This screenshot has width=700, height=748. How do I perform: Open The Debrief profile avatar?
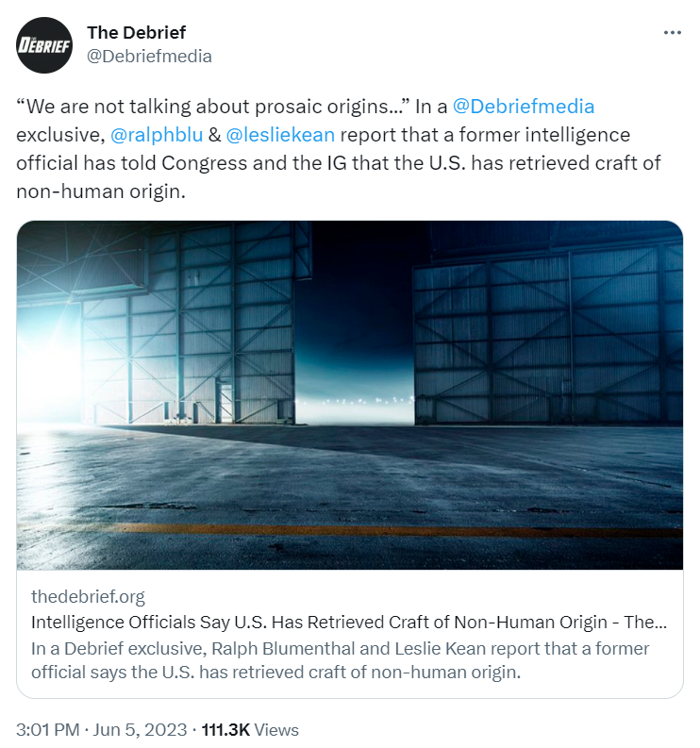tap(44, 45)
